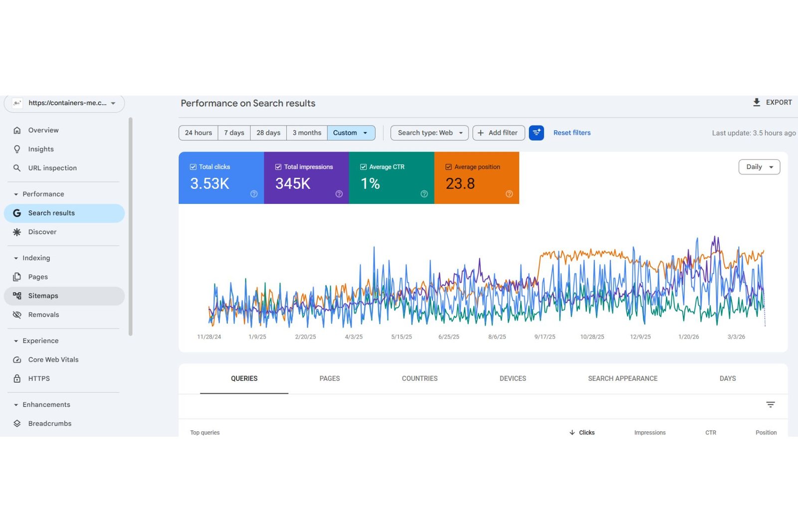The image size is (798, 532).
Task: Click the Discover asterisk icon
Action: pyautogui.click(x=17, y=232)
